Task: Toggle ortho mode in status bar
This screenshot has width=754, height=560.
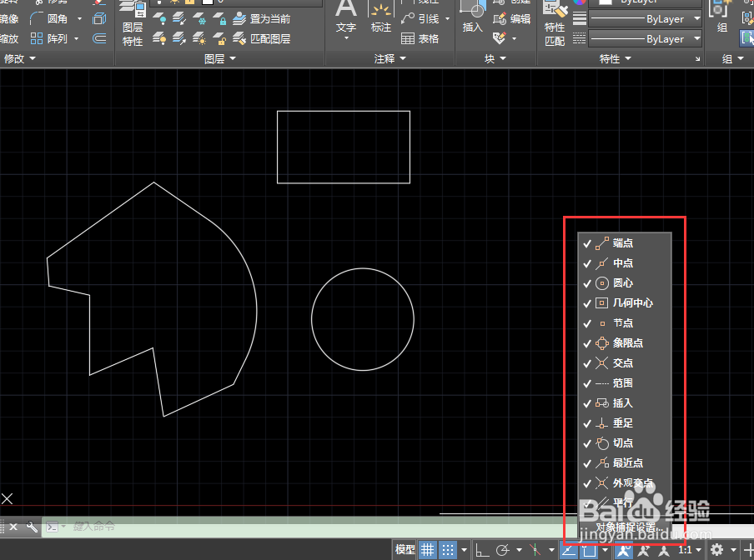Action: pyautogui.click(x=482, y=549)
